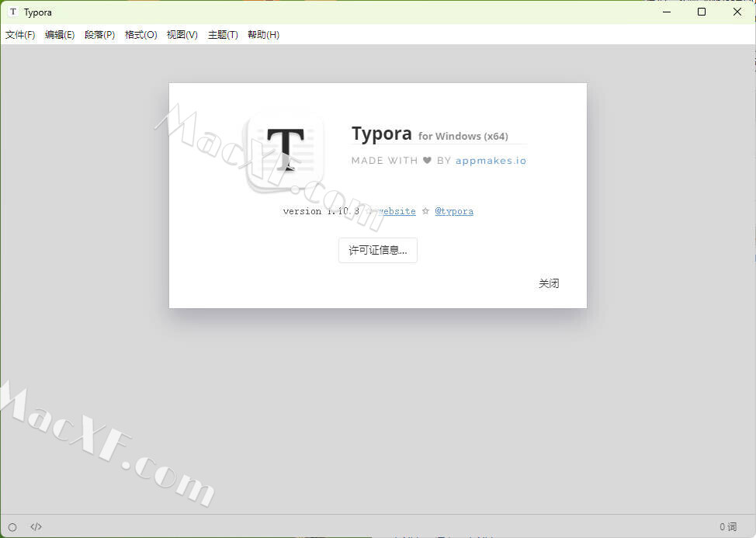This screenshot has height=538, width=756.
Task: Visit the appmakes.io link
Action: (491, 161)
